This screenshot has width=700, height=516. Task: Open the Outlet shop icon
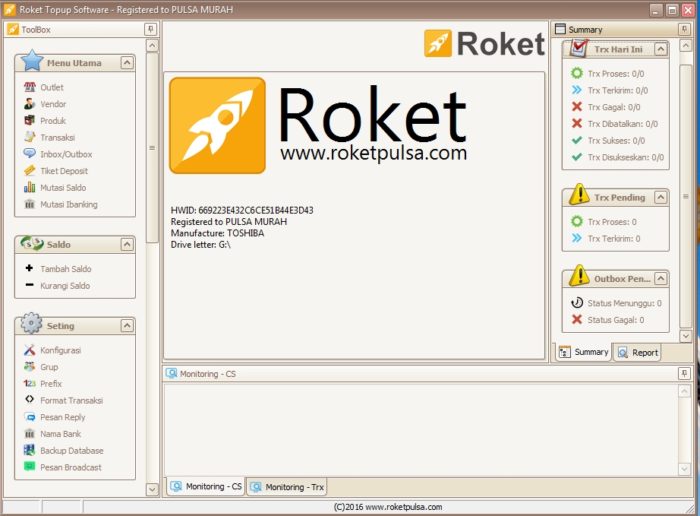point(29,87)
